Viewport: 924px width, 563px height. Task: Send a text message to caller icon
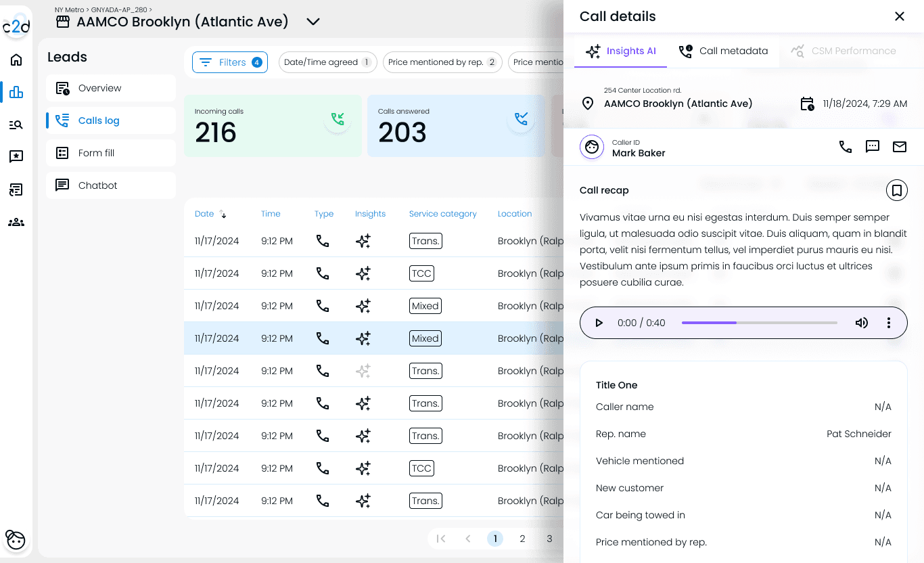pyautogui.click(x=873, y=146)
